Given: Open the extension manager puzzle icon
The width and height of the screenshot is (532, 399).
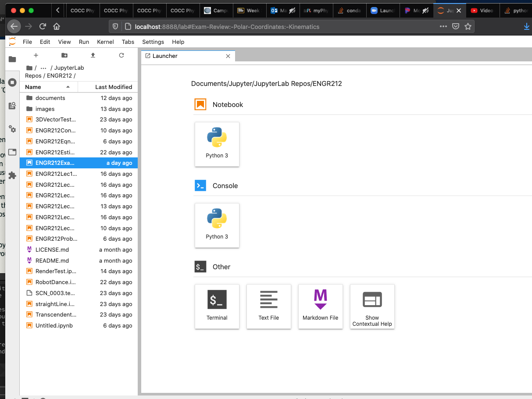Looking at the screenshot, I should [x=12, y=175].
